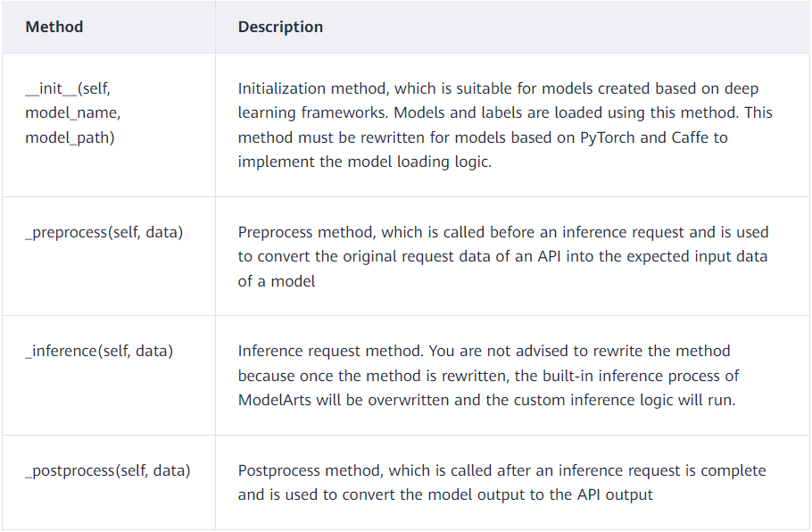This screenshot has width=812, height=532.
Task: Click the Postprocess method description text
Action: [501, 482]
